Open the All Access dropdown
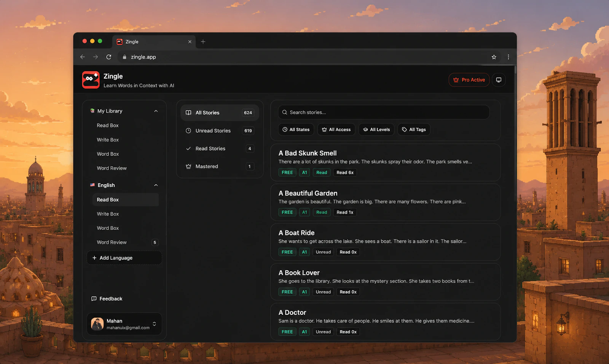The height and width of the screenshot is (364, 609). [336, 130]
